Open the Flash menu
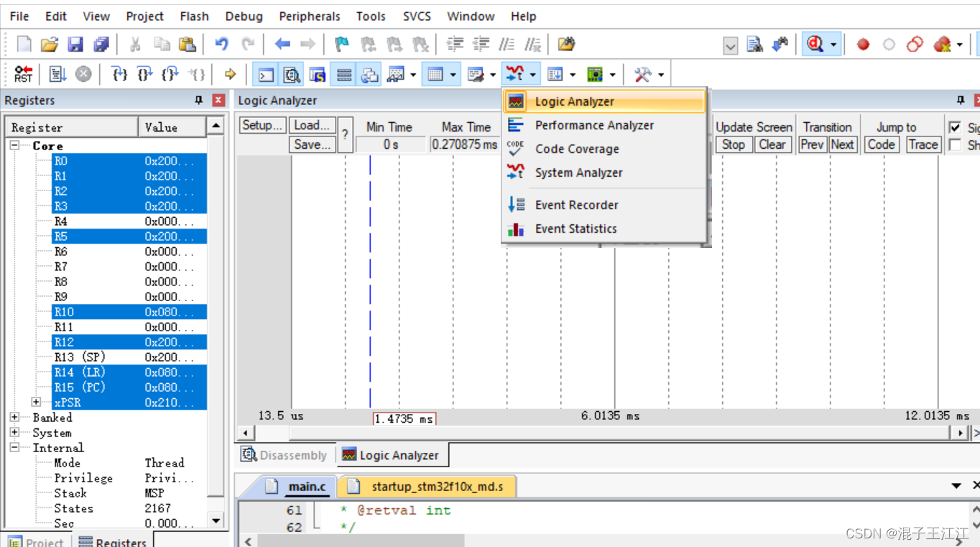This screenshot has height=547, width=980. pyautogui.click(x=194, y=16)
